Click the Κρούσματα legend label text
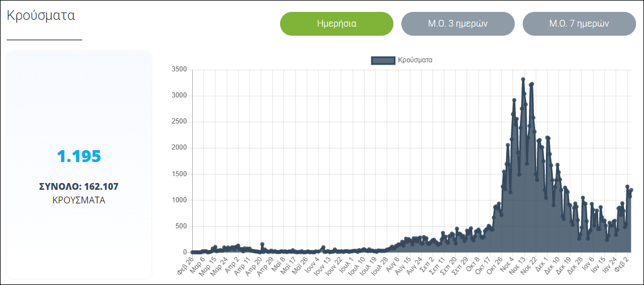The height and width of the screenshot is (285, 644). click(x=415, y=60)
